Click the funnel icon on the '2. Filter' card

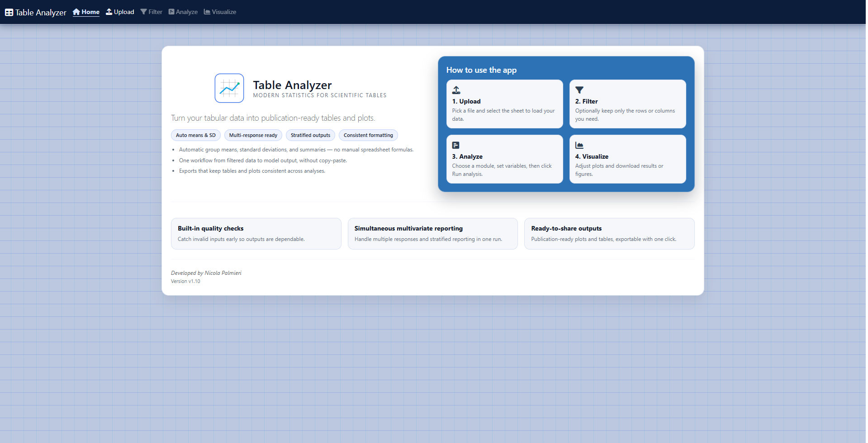coord(579,90)
